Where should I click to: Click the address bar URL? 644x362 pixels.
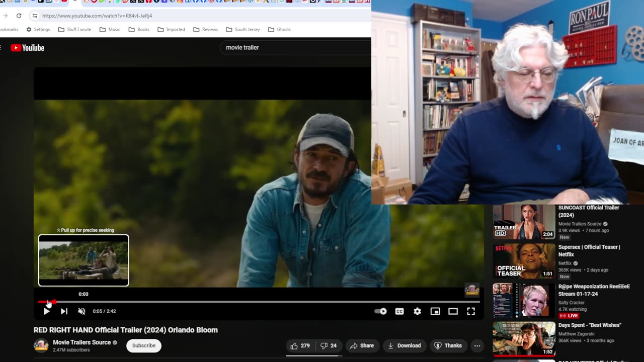click(97, 16)
